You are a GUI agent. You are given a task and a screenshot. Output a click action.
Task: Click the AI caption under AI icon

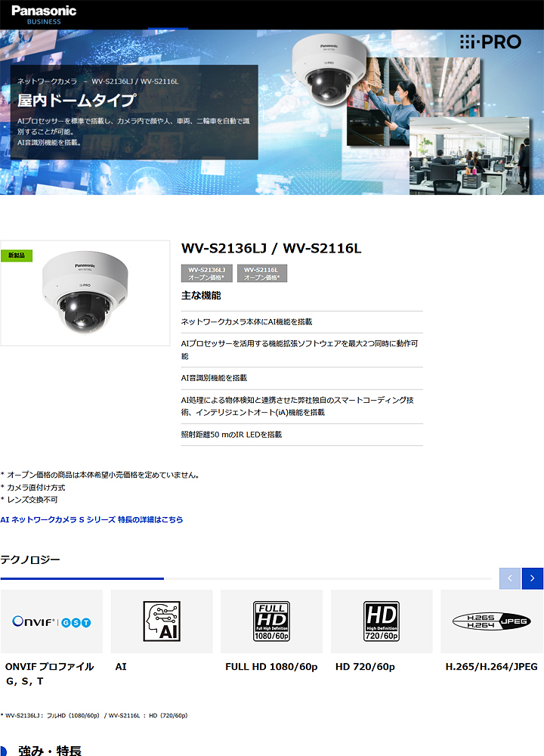(x=121, y=667)
